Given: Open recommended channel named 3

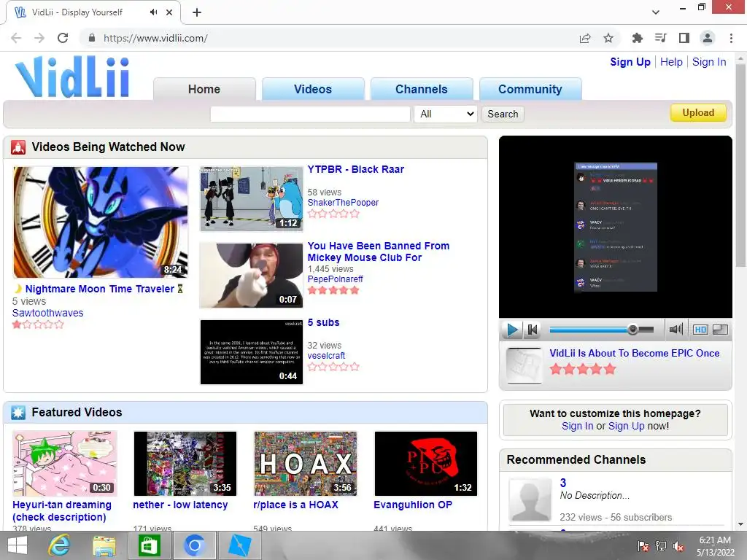Looking at the screenshot, I should [563, 483].
